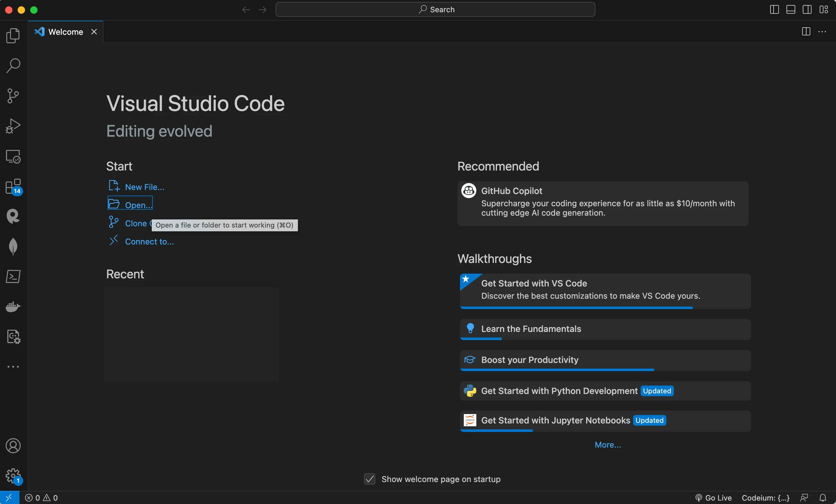836x504 pixels.
Task: Expand additional views ellipsis in activity bar
Action: pos(13,367)
